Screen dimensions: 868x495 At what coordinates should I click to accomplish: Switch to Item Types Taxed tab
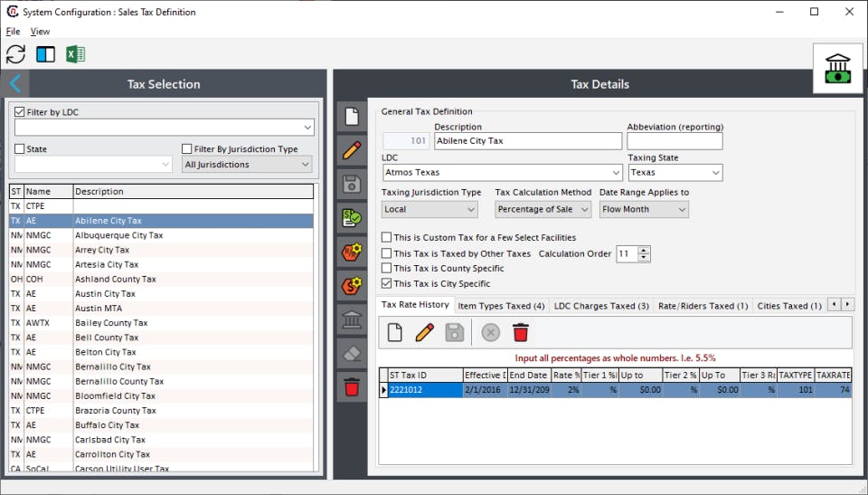click(501, 306)
